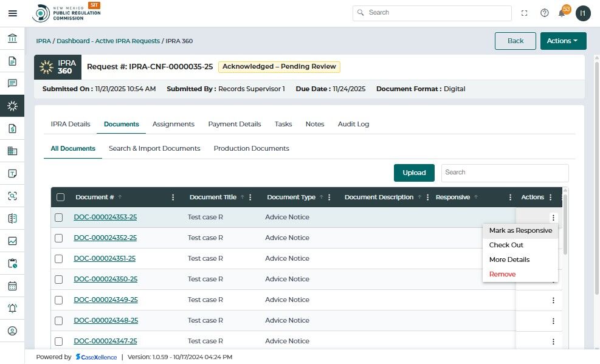Screen dimensions: 600x364
Task: Click the document table vertical scrollbar
Action: point(565,225)
